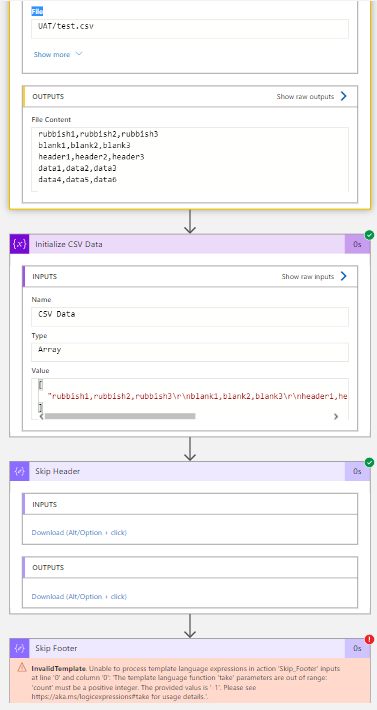377x710 pixels.
Task: Click the warning triangle in error message
Action: (x=22, y=668)
